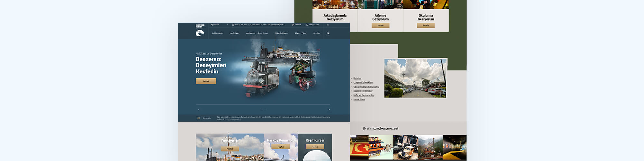This screenshot has height=161, width=644.
Task: Open the Kafe ve Restoranlar link
Action: [x=364, y=95]
